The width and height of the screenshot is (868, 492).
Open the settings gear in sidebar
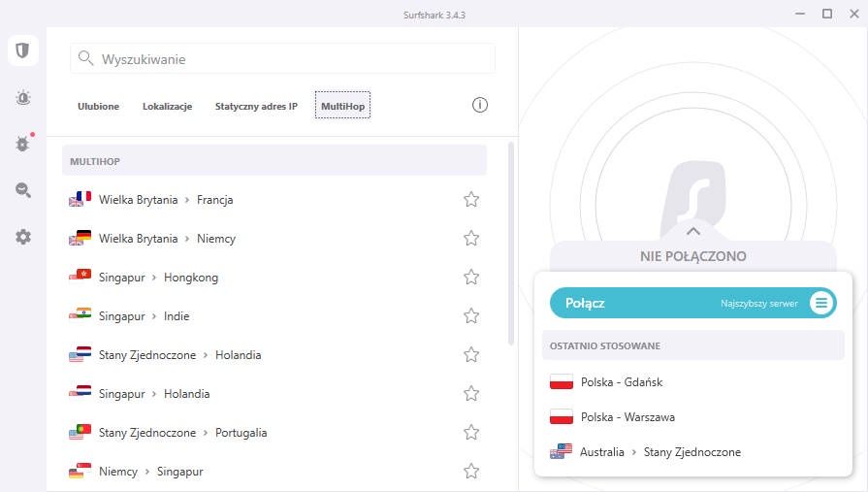[22, 237]
